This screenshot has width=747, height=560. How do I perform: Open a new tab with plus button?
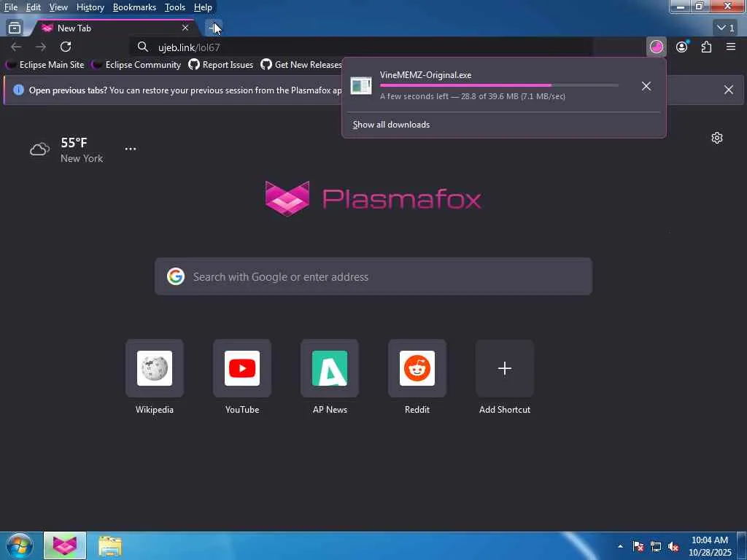coord(214,28)
